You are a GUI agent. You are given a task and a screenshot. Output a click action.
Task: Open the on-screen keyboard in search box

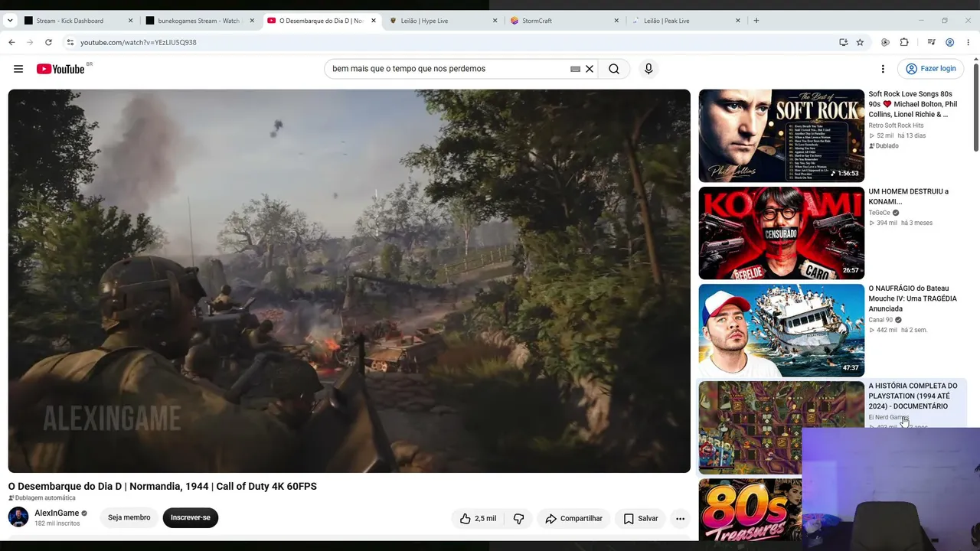click(575, 69)
